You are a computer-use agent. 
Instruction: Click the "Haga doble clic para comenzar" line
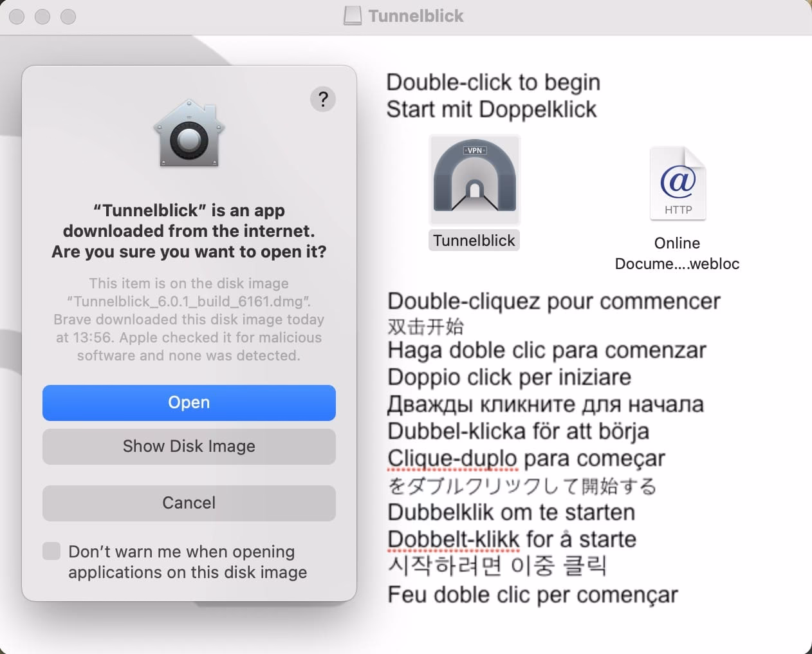click(547, 350)
